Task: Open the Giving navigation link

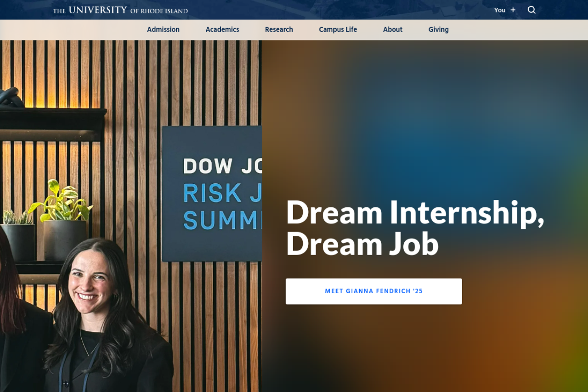Action: click(439, 29)
